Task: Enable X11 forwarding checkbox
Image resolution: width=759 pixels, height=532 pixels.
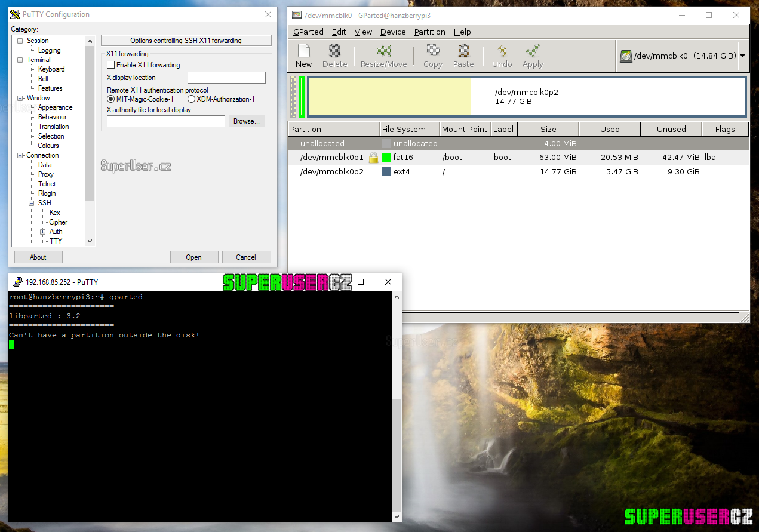Action: (110, 65)
